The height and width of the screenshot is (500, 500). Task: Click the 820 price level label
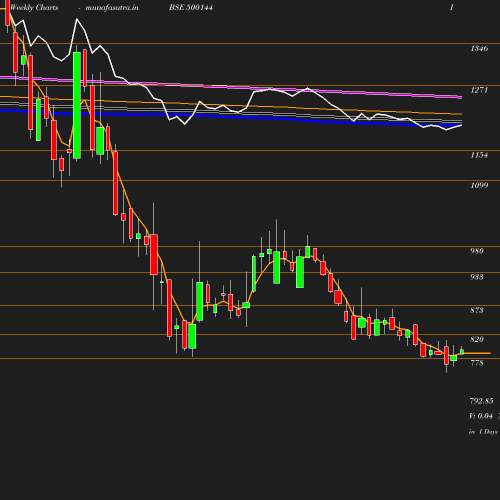coord(477,339)
